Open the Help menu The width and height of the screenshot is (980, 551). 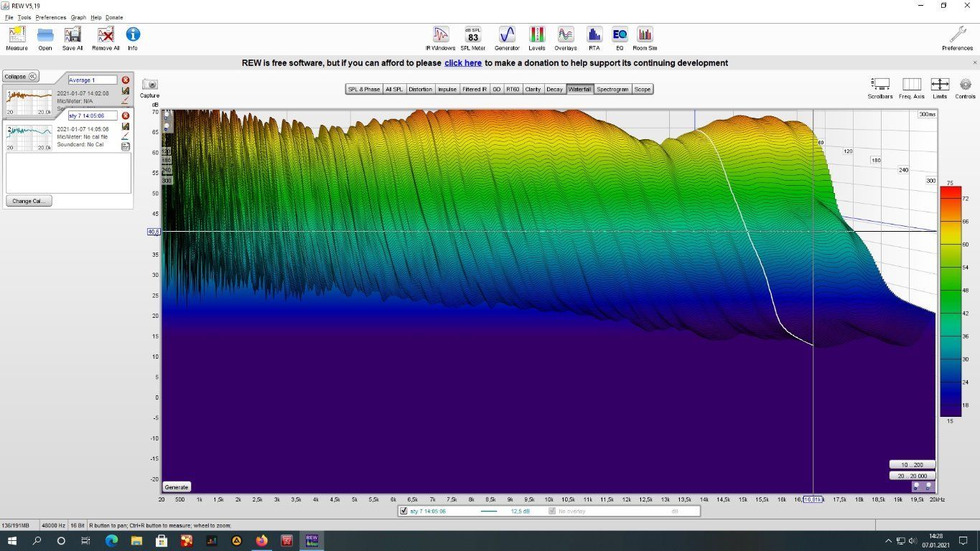click(x=96, y=17)
